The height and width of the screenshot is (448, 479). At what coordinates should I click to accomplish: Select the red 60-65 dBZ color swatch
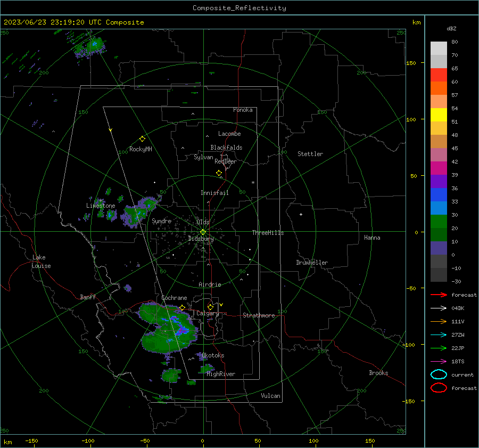coord(439,75)
